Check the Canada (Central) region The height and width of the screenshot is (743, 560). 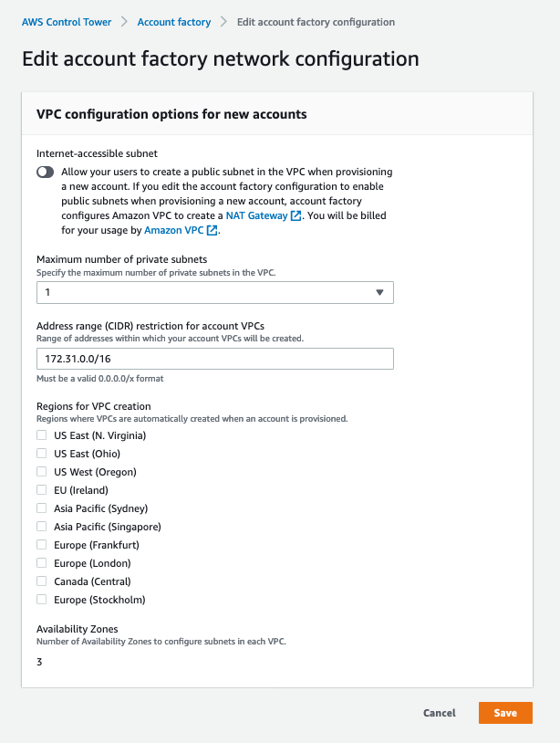coord(41,581)
